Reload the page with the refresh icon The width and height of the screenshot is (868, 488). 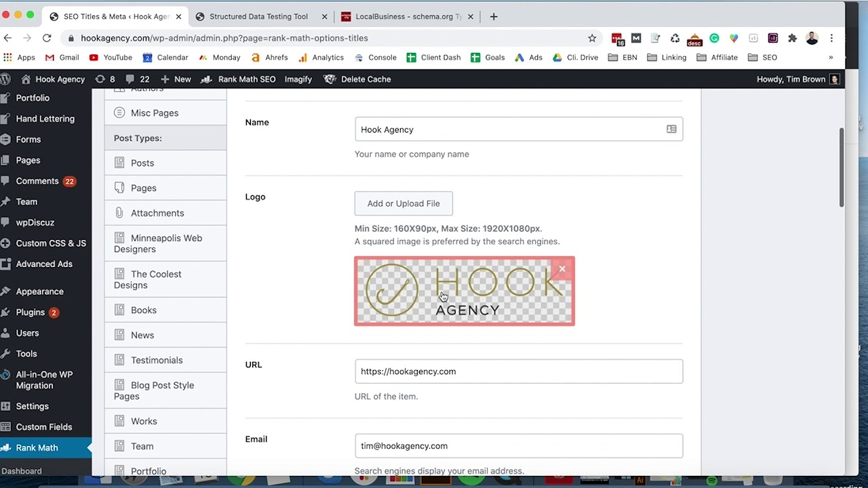click(x=47, y=38)
